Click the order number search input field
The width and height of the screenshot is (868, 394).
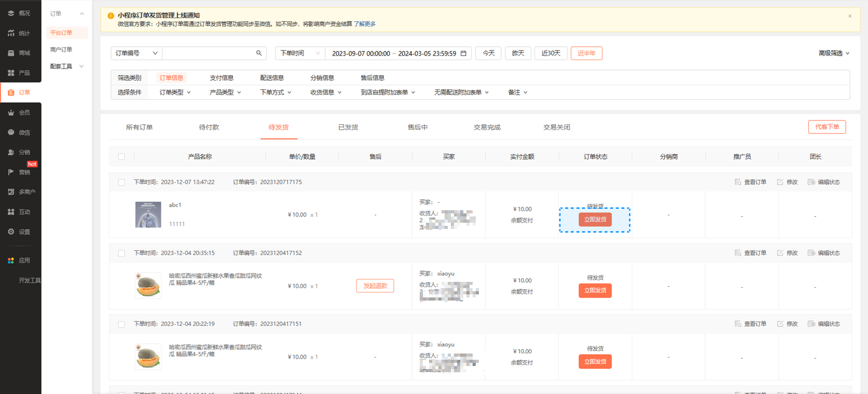[x=209, y=53]
